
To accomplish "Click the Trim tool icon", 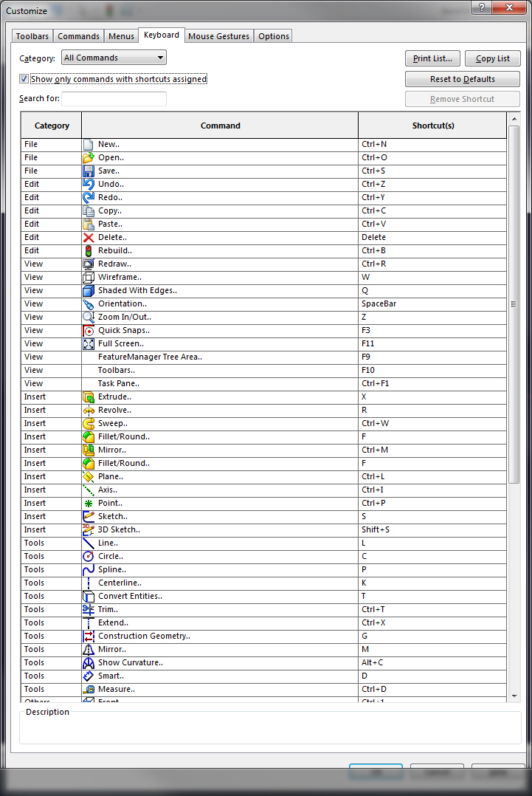I will (89, 609).
